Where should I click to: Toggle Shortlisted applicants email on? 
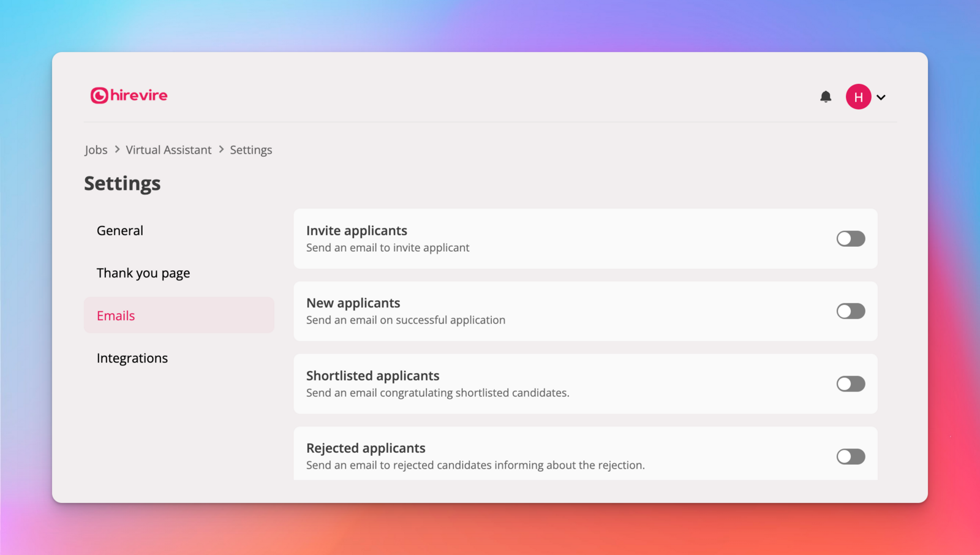click(850, 384)
